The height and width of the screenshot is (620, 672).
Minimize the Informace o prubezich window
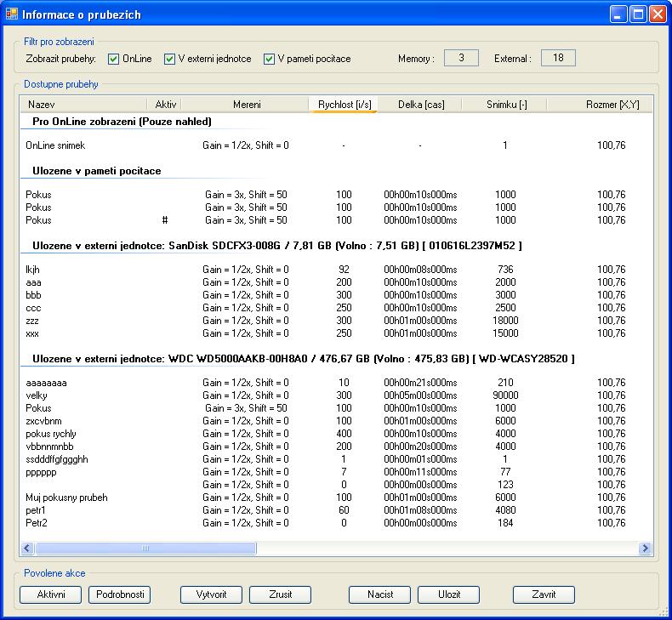click(618, 14)
